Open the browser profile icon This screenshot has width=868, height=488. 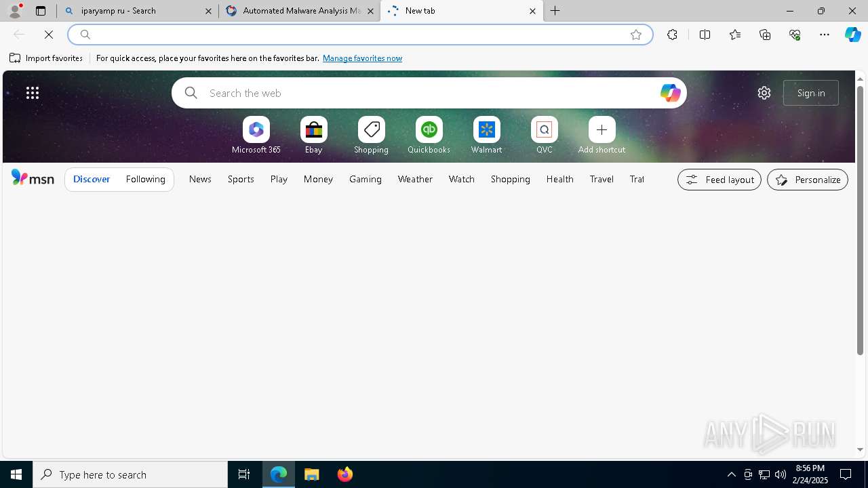click(x=14, y=11)
